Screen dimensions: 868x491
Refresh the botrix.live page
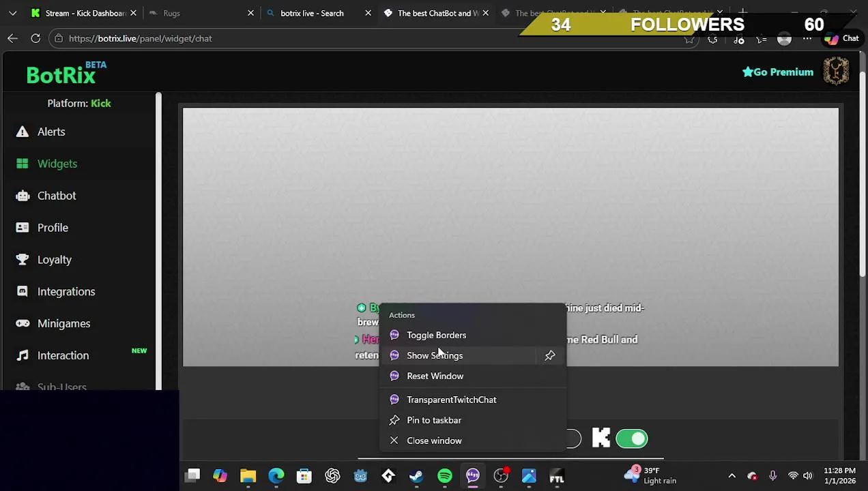pos(35,39)
